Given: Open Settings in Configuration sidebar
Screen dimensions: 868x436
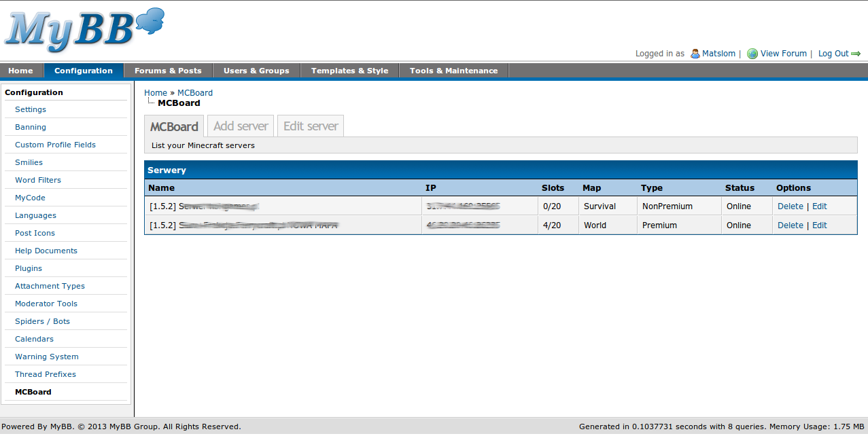Looking at the screenshot, I should click(31, 109).
